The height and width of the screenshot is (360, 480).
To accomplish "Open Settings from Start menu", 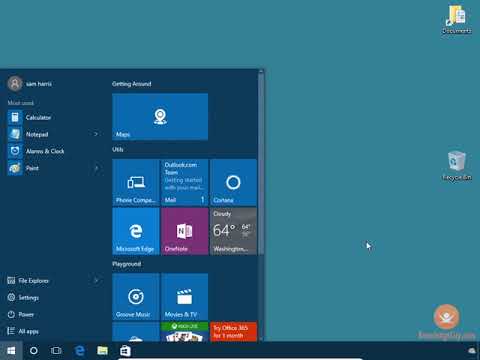I will tap(23, 297).
